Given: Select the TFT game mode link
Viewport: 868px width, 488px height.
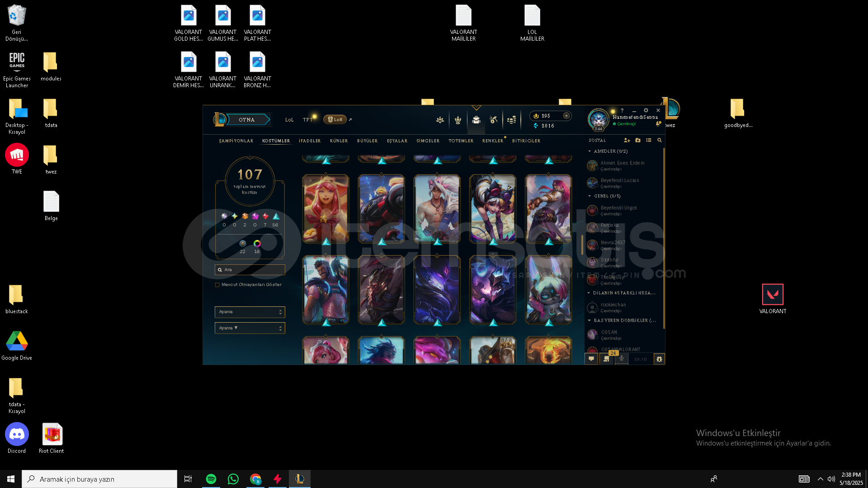Looking at the screenshot, I should click(x=308, y=120).
